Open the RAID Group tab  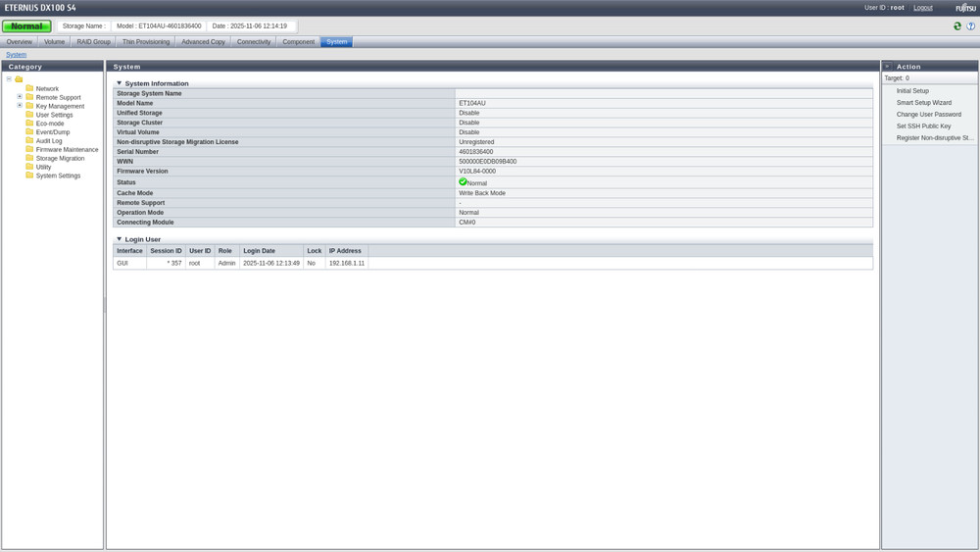tap(94, 42)
